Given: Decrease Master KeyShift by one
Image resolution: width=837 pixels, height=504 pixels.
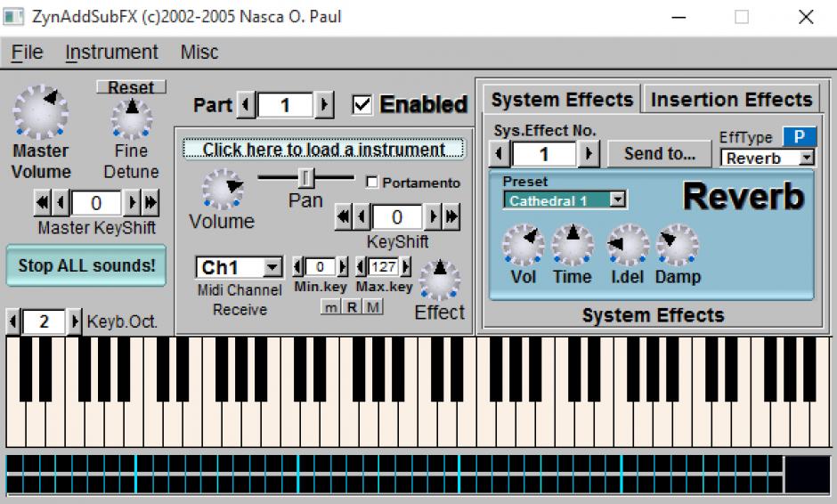Looking at the screenshot, I should point(61,202).
